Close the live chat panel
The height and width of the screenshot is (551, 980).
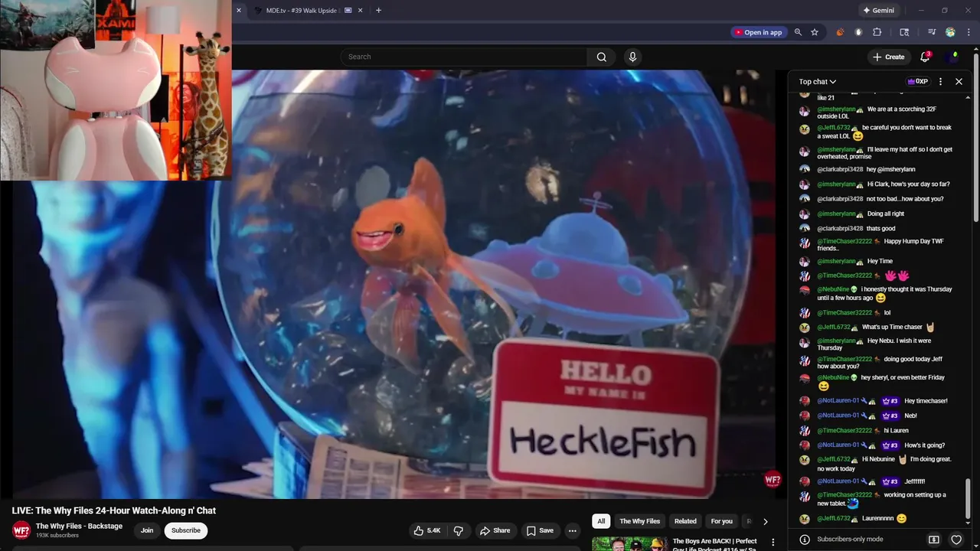pyautogui.click(x=959, y=81)
